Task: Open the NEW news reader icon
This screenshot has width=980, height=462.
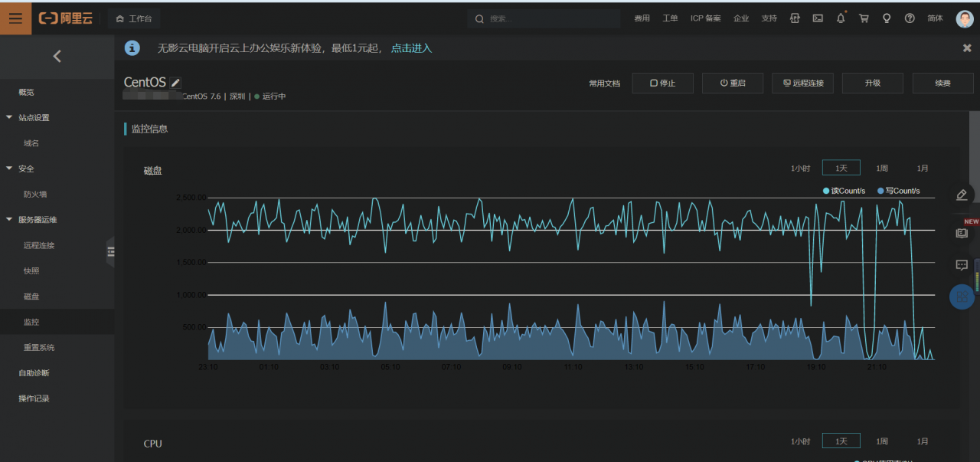Action: (962, 233)
